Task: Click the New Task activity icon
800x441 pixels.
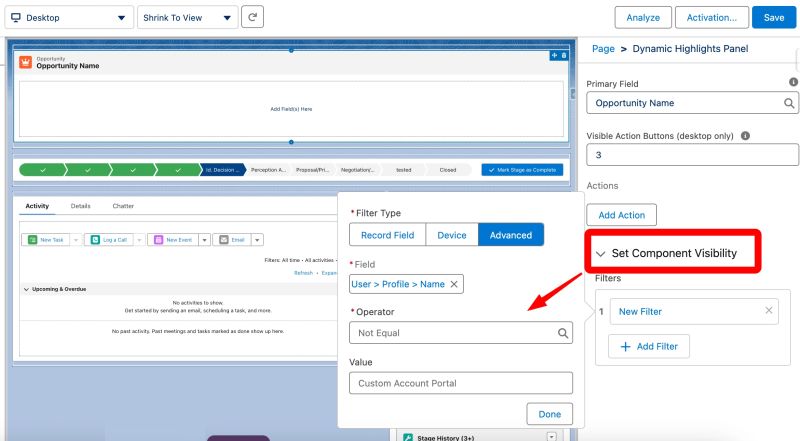Action: tap(33, 239)
